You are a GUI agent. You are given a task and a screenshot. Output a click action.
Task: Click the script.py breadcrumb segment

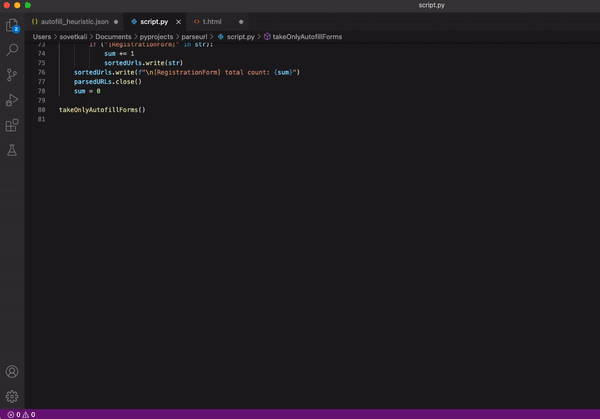tap(241, 37)
